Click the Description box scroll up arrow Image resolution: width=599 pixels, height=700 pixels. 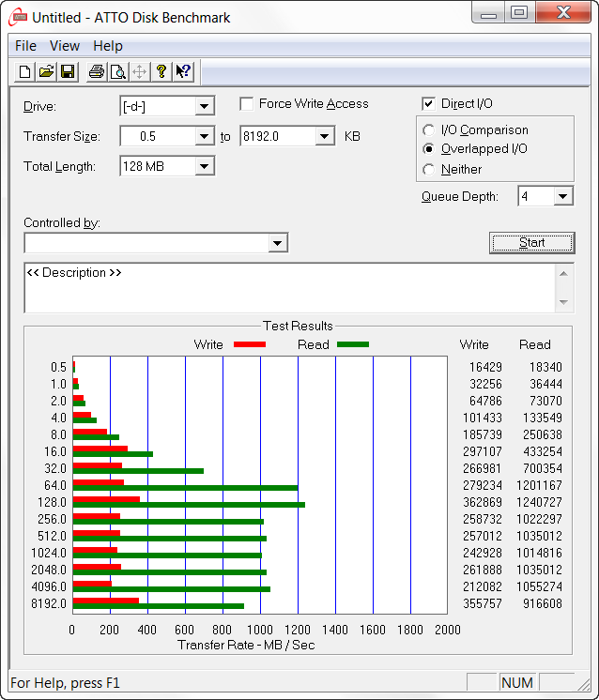pos(563,274)
